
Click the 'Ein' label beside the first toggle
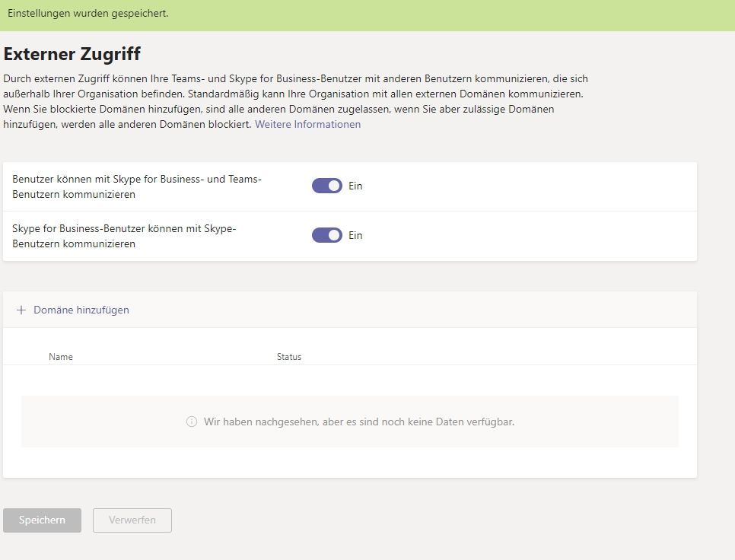point(355,186)
